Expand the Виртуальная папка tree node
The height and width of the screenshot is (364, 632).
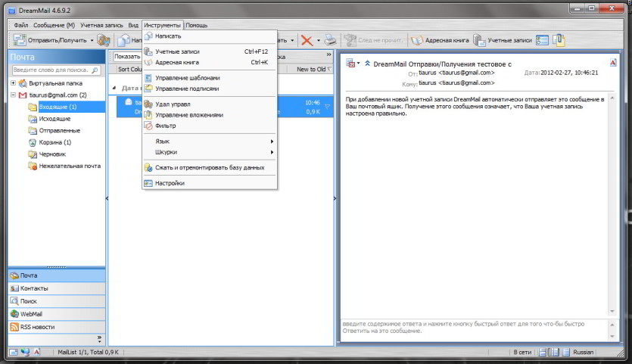pyautogui.click(x=14, y=83)
